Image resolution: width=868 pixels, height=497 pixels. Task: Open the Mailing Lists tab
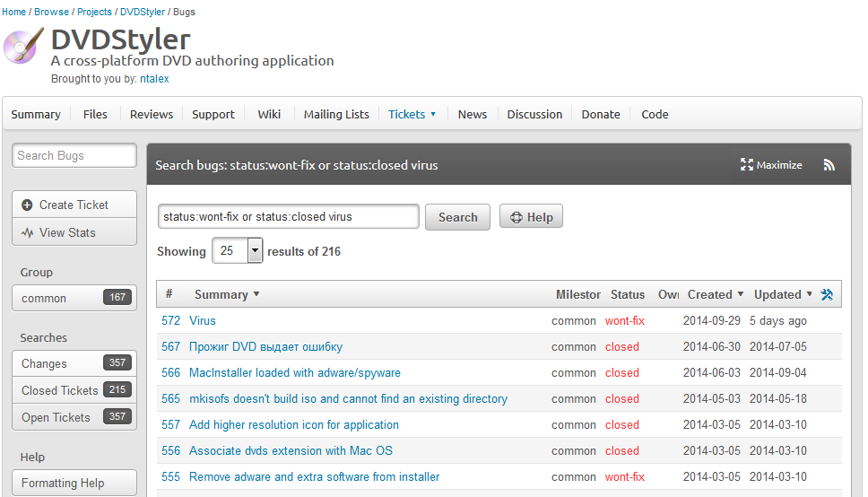coord(336,114)
